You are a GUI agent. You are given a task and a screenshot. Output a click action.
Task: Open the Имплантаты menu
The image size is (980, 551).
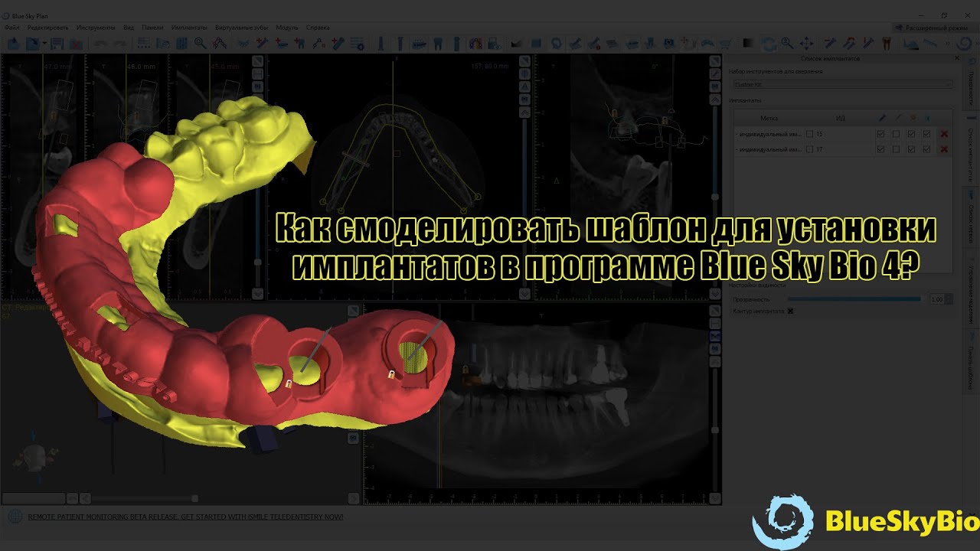[188, 28]
